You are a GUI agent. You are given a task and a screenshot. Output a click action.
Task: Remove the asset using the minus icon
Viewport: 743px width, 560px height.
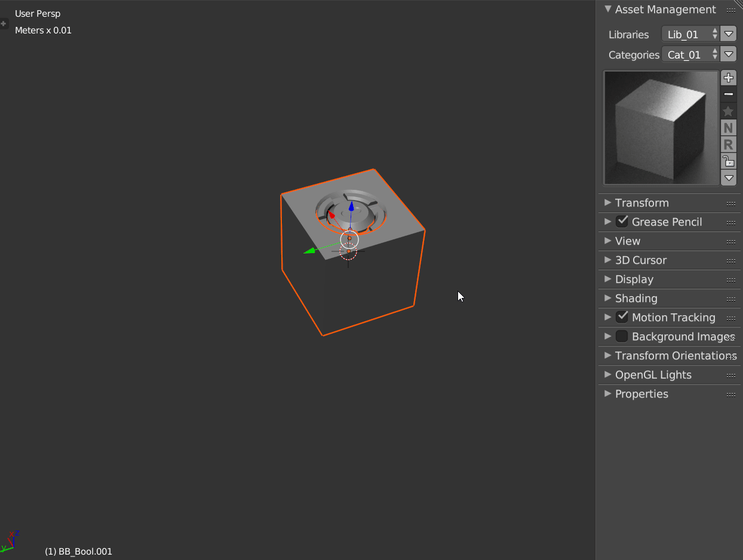click(x=728, y=94)
